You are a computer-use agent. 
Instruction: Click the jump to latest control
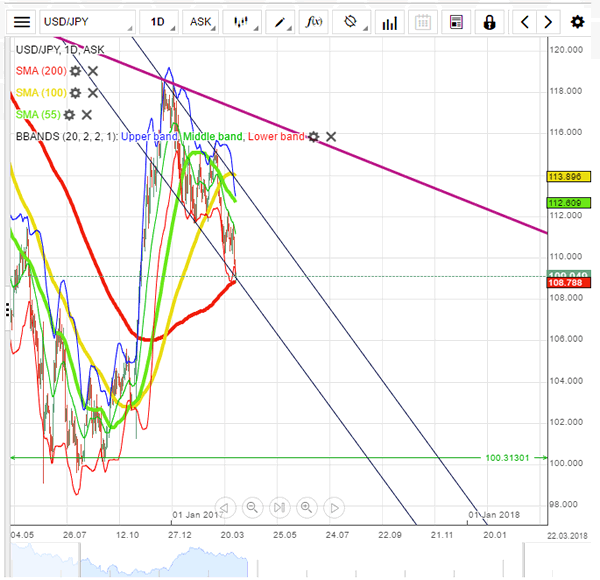(x=280, y=508)
